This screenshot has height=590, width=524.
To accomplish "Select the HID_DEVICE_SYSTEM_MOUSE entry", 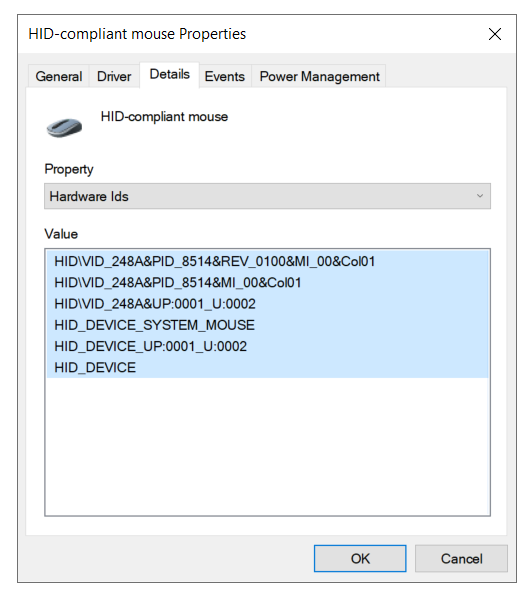I will 267,325.
